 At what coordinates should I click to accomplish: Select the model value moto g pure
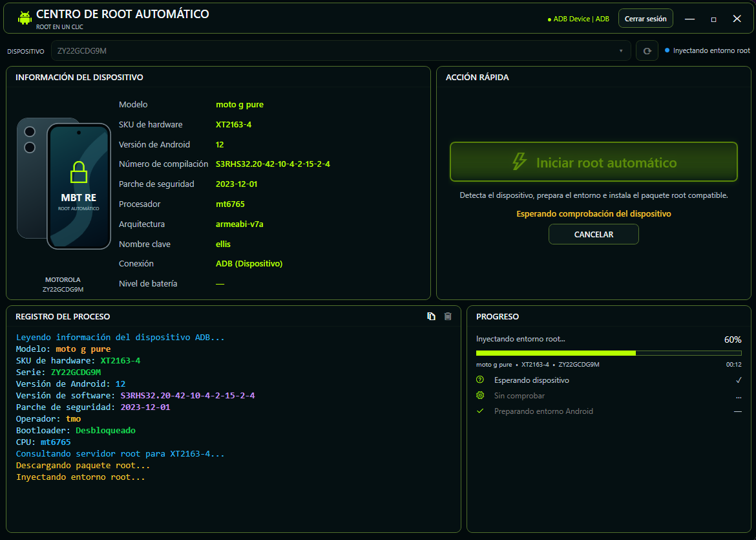pos(240,105)
